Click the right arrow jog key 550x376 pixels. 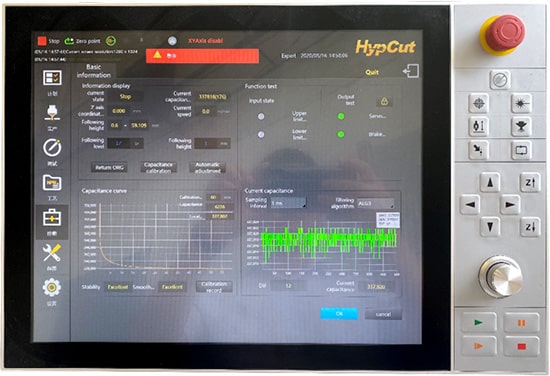point(510,204)
